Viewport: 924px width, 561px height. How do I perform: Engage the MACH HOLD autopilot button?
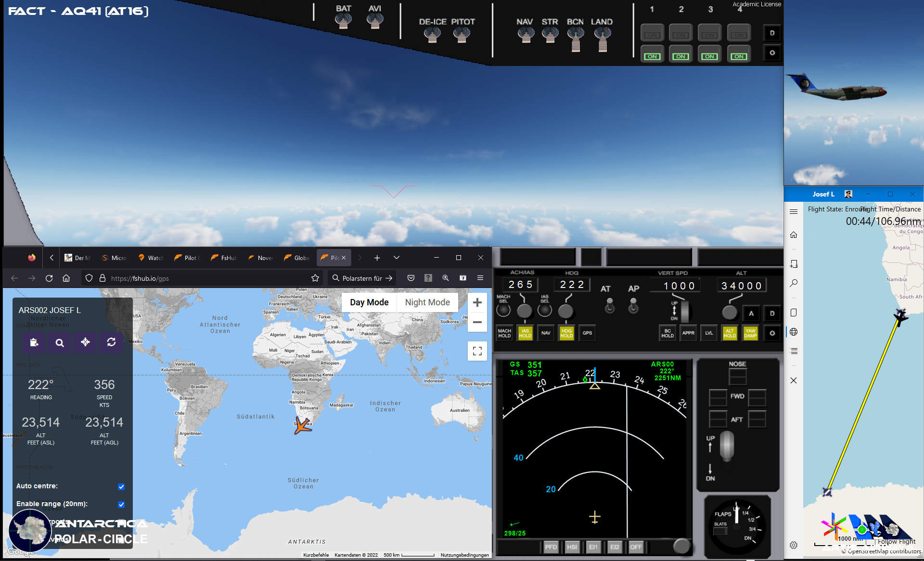click(x=504, y=333)
